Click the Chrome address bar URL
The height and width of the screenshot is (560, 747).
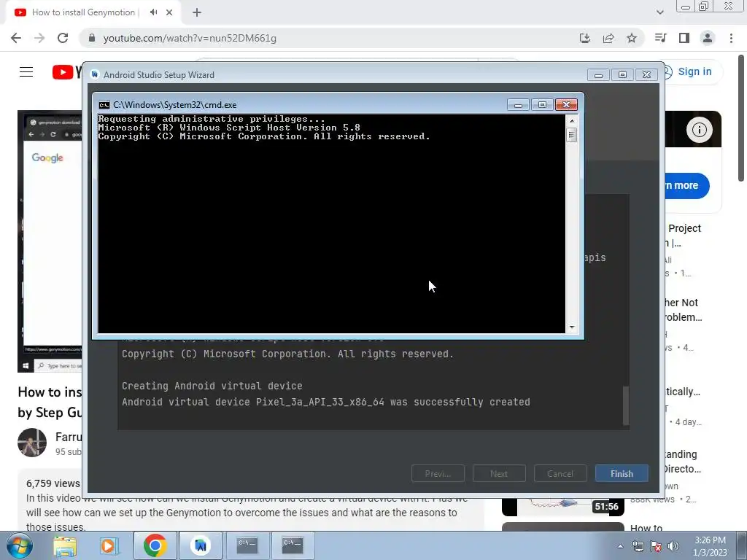pos(190,38)
